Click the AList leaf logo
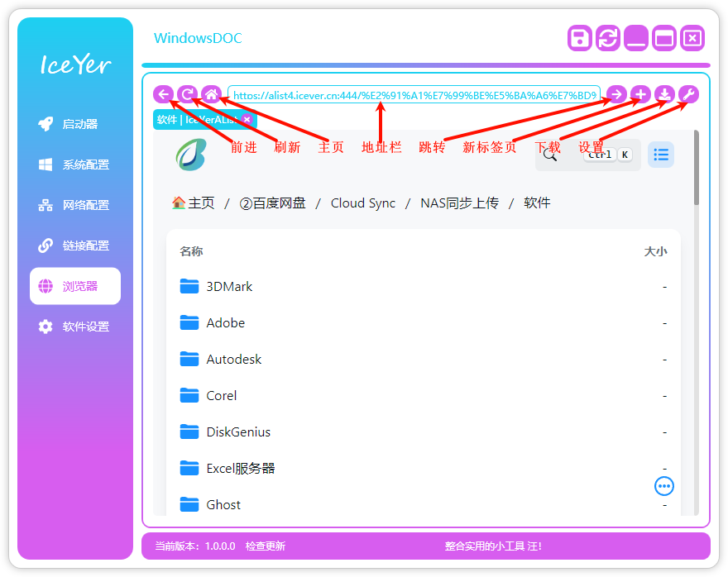The height and width of the screenshot is (577, 728). [191, 155]
